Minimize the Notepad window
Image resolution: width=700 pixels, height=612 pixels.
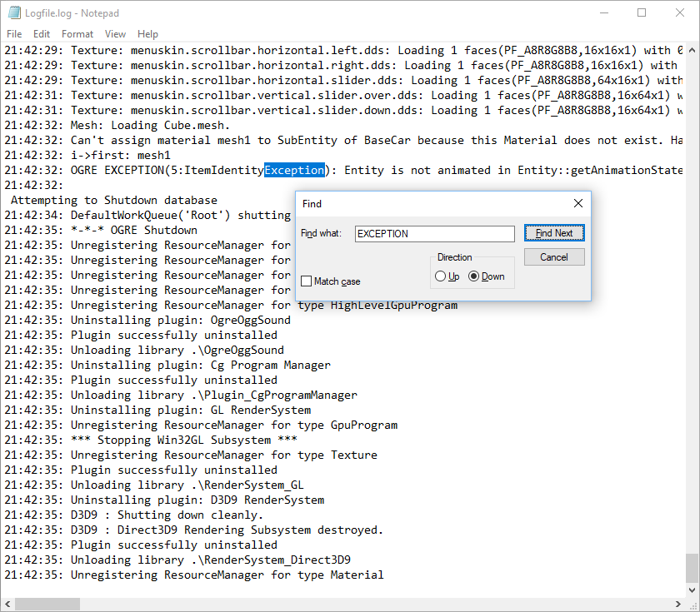point(603,13)
